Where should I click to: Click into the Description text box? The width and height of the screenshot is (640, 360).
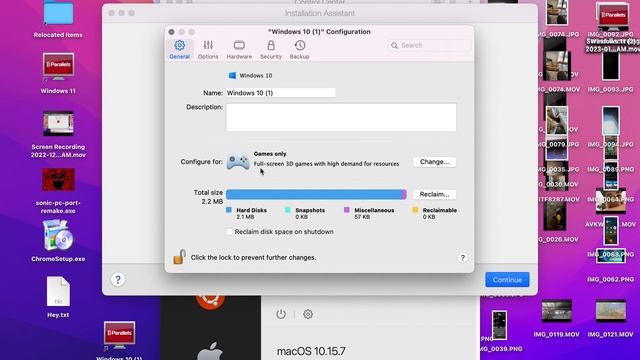click(341, 118)
